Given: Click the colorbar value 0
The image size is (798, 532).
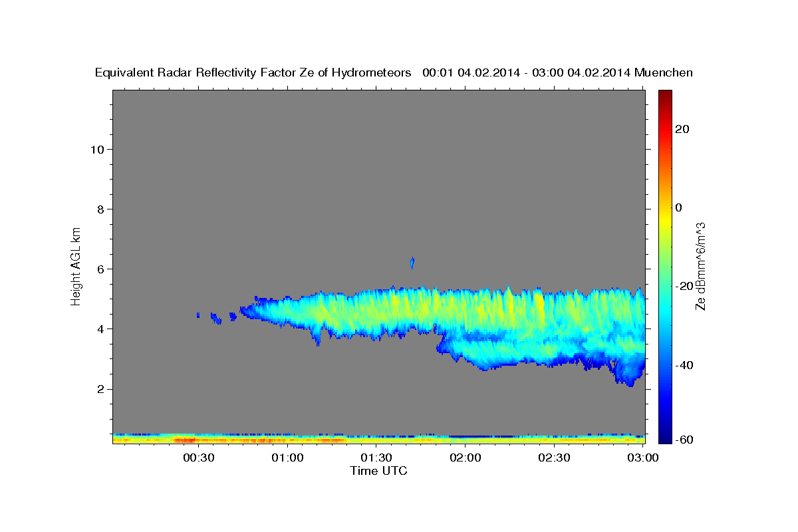Looking at the screenshot, I should 679,207.
